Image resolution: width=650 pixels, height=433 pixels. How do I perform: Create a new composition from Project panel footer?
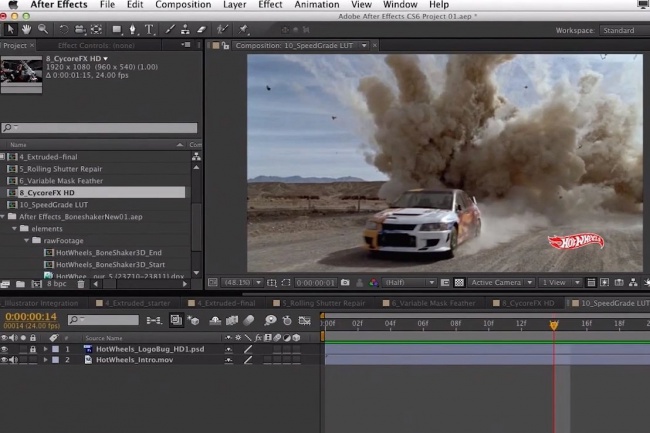coord(36,284)
